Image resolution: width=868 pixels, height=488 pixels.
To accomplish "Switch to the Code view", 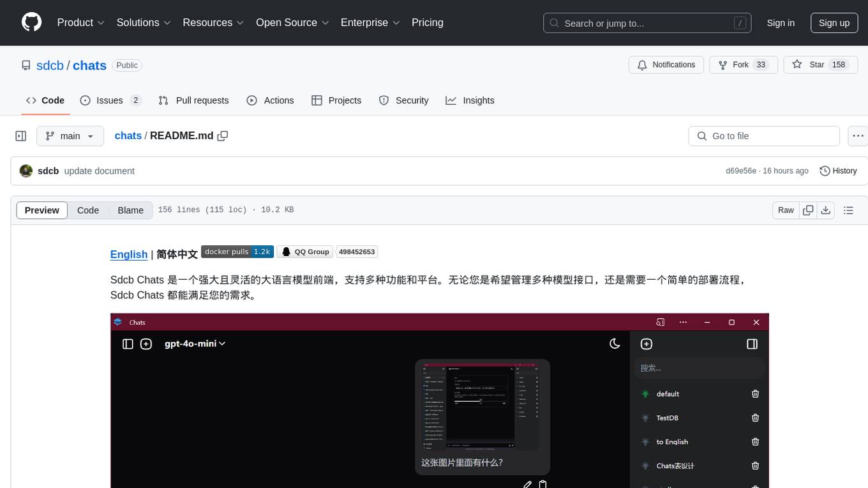I will (x=88, y=210).
